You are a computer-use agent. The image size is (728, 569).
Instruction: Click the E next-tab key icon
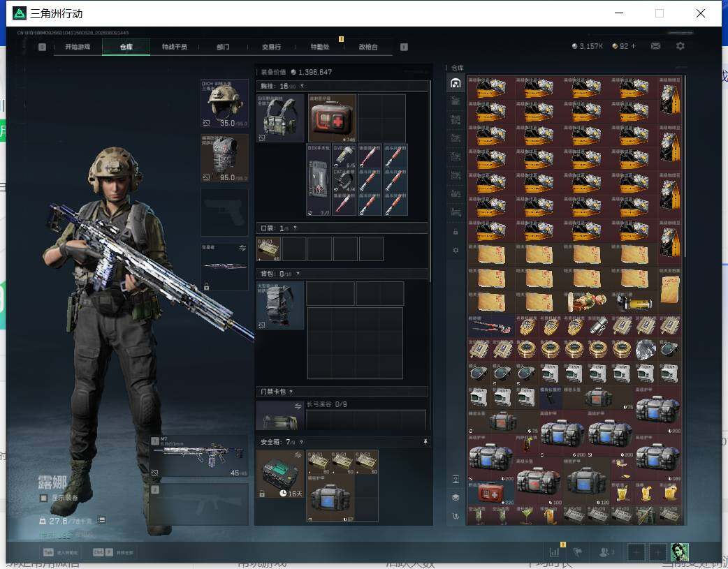pos(404,47)
